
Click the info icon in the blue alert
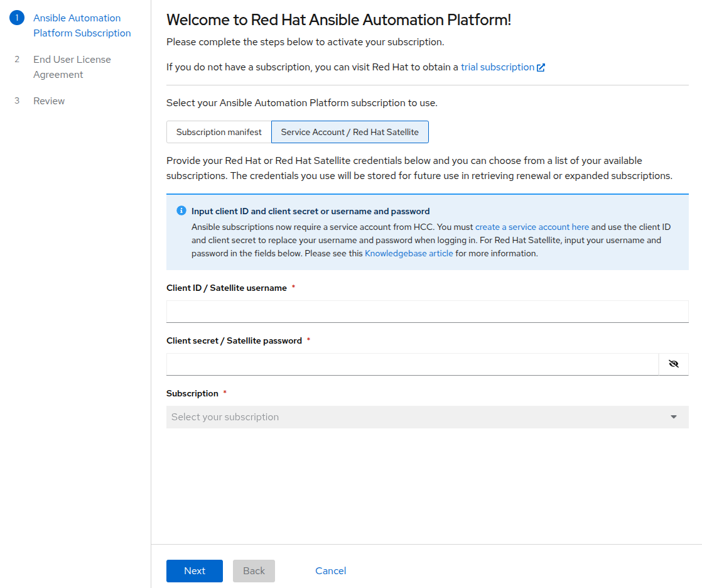(181, 211)
